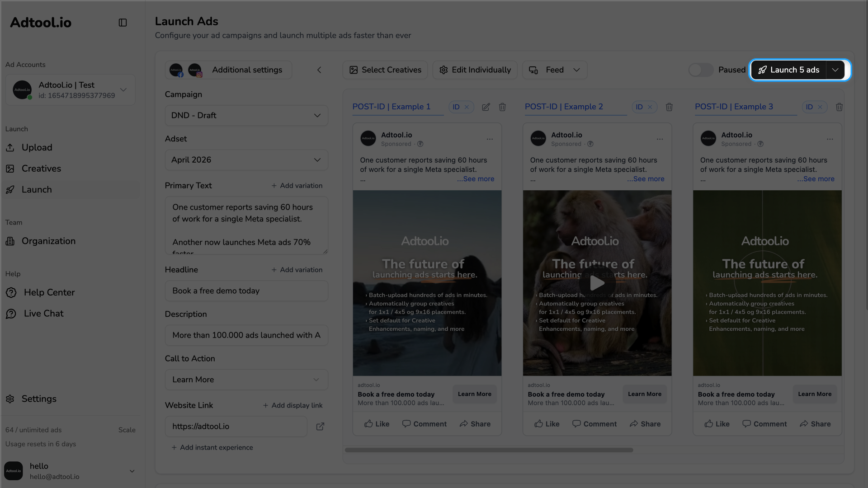Click See more on Example 1 ad text
The width and height of the screenshot is (868, 488).
[x=476, y=179]
